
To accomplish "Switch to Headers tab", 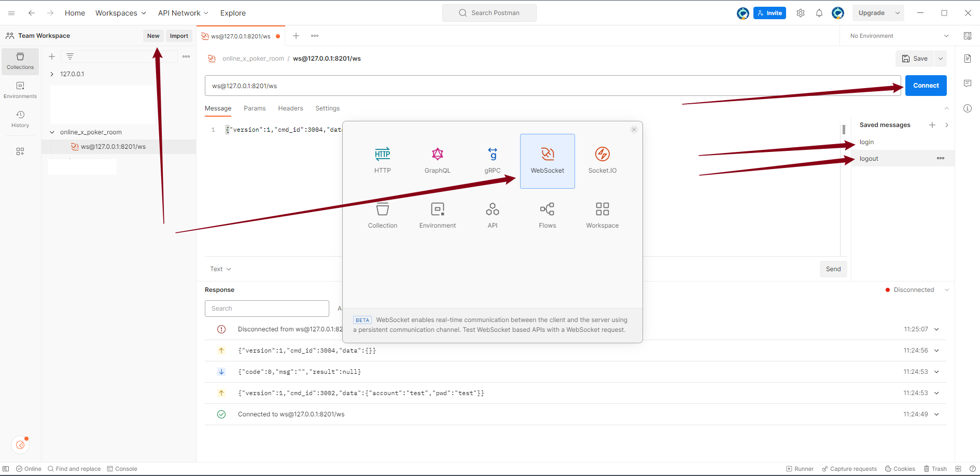I will [290, 108].
